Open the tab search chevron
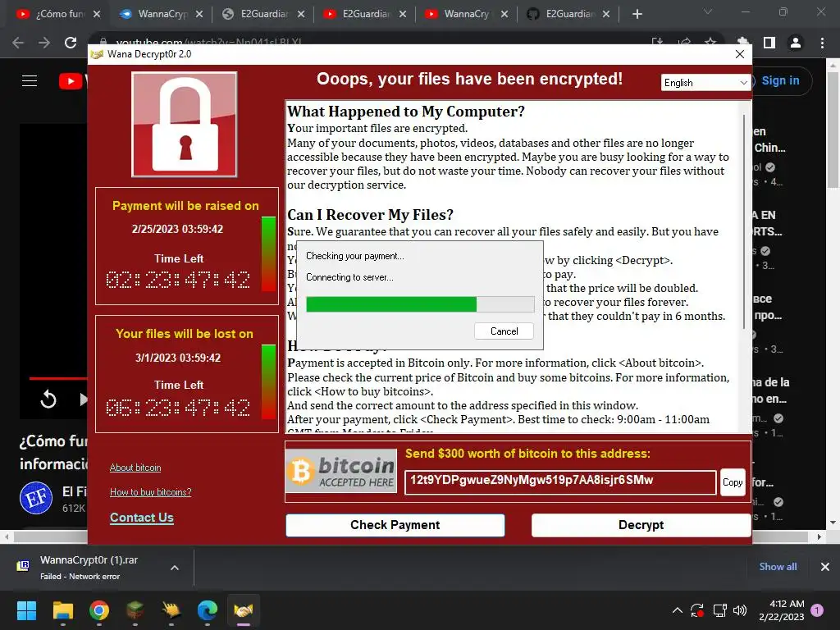Image resolution: width=840 pixels, height=630 pixels. point(708,11)
